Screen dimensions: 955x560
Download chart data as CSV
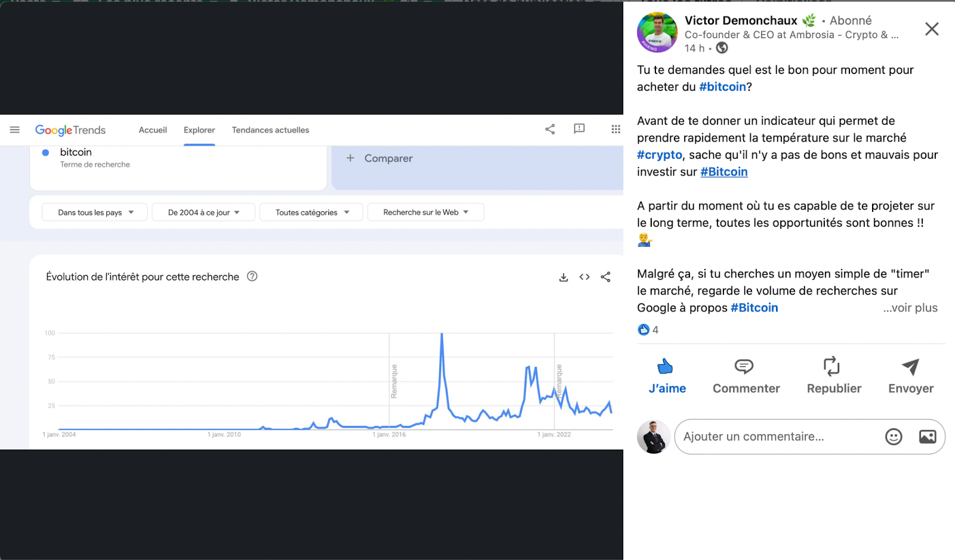[x=563, y=277]
